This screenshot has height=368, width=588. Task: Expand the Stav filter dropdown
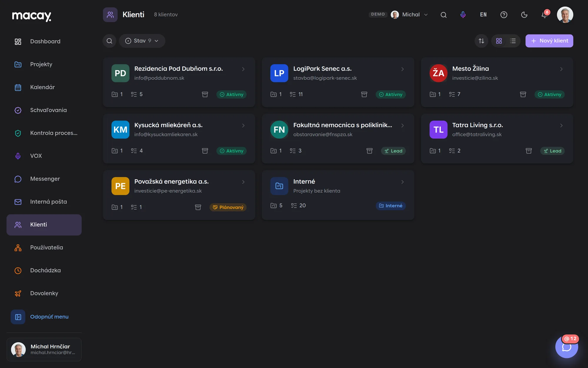142,41
